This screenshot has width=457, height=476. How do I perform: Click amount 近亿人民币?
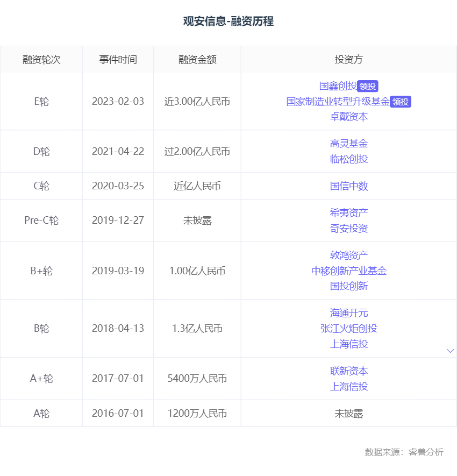197,186
